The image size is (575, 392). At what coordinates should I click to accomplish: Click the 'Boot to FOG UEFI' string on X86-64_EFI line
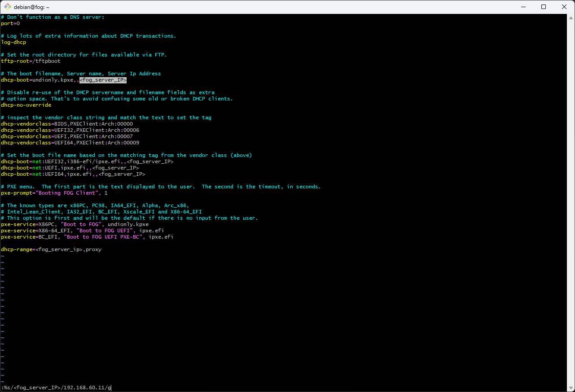105,231
